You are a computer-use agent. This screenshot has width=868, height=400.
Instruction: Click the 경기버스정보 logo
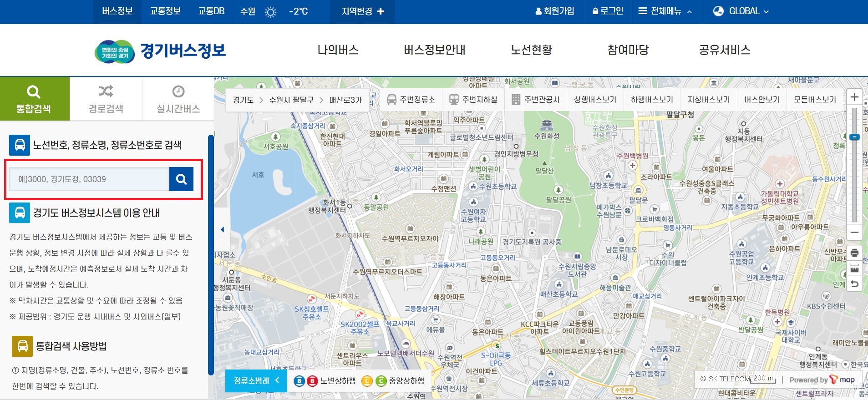(160, 51)
